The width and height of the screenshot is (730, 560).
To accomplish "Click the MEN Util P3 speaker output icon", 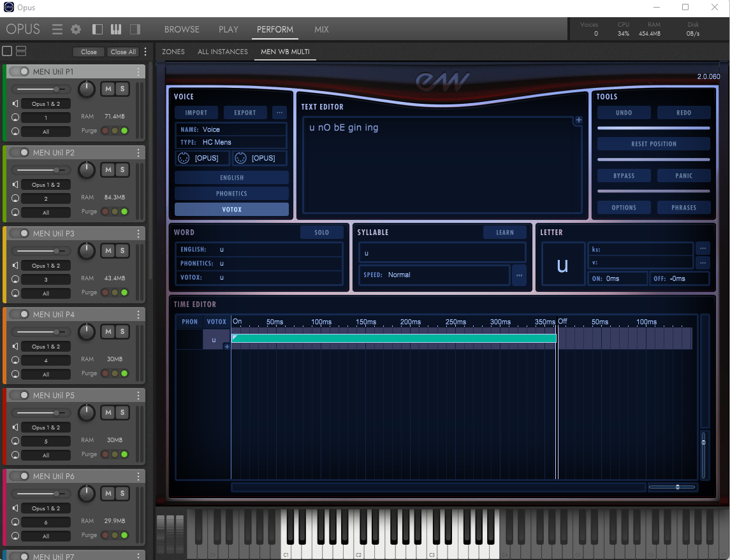I will point(15,266).
